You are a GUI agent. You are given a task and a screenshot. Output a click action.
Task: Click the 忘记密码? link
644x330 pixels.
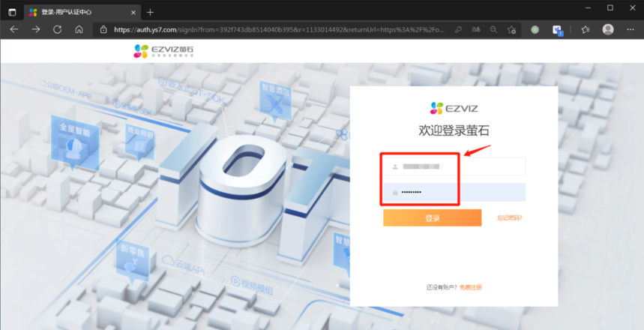tap(510, 217)
